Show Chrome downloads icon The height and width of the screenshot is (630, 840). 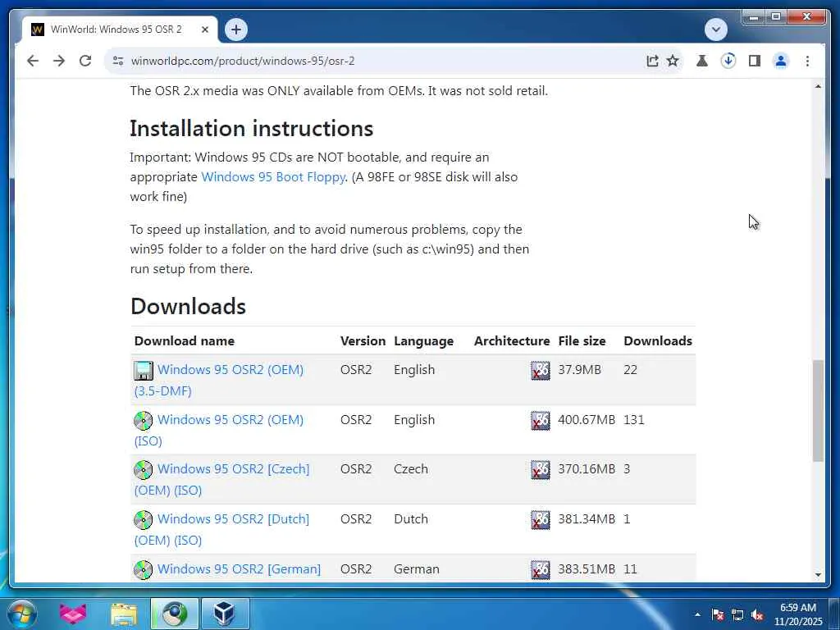tap(728, 61)
